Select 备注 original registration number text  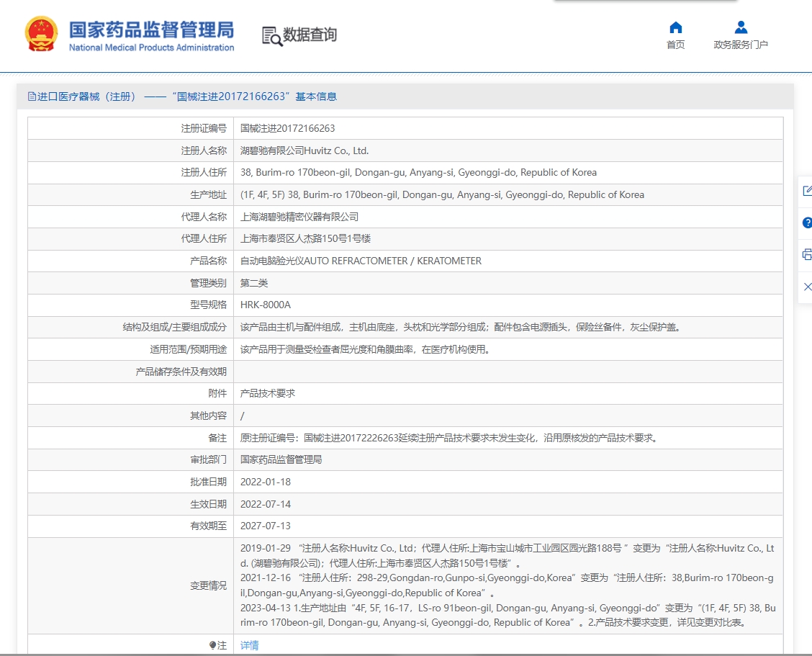tap(449, 439)
